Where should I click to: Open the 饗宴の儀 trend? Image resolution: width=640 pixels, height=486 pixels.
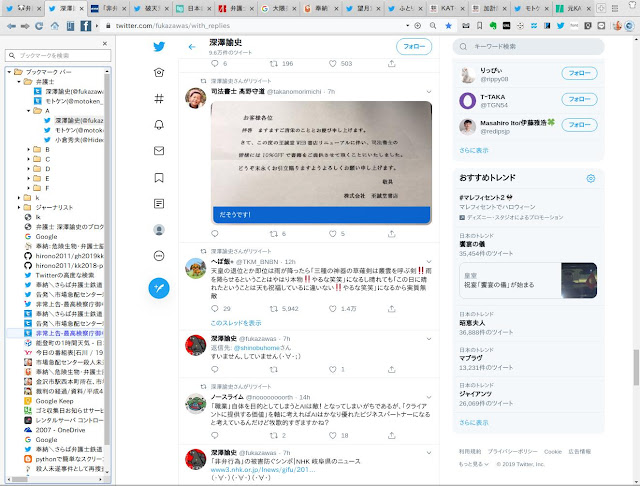coord(528,244)
